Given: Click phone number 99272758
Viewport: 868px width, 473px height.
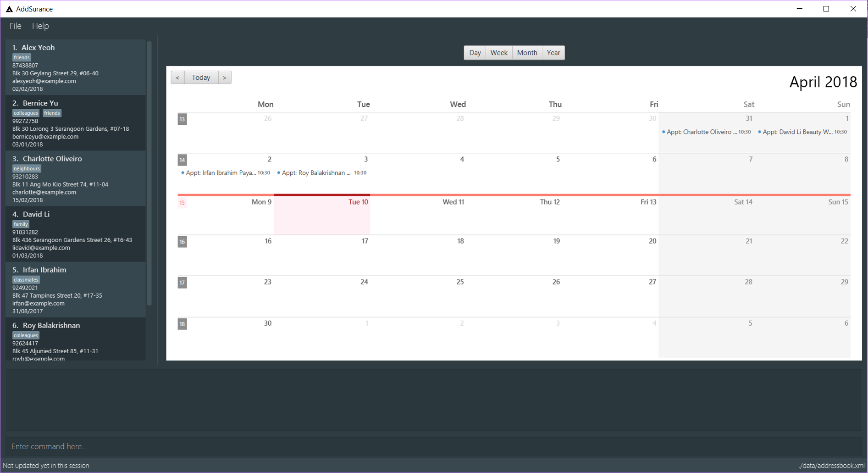Looking at the screenshot, I should pos(25,121).
